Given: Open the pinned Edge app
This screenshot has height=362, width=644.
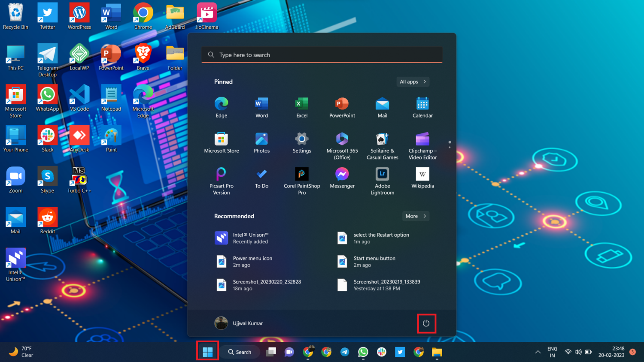Looking at the screenshot, I should [x=222, y=107].
